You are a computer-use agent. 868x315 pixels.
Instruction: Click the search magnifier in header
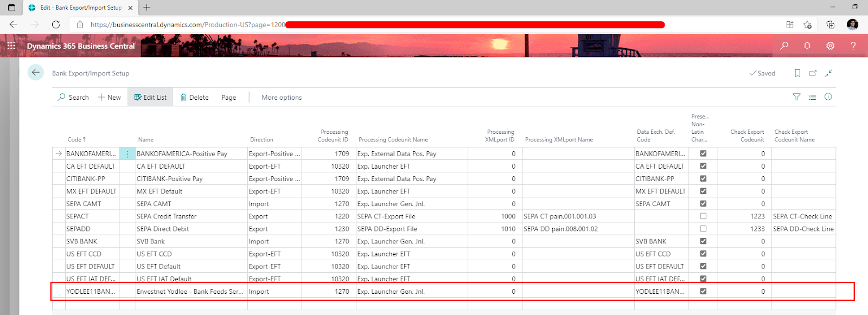pos(784,46)
